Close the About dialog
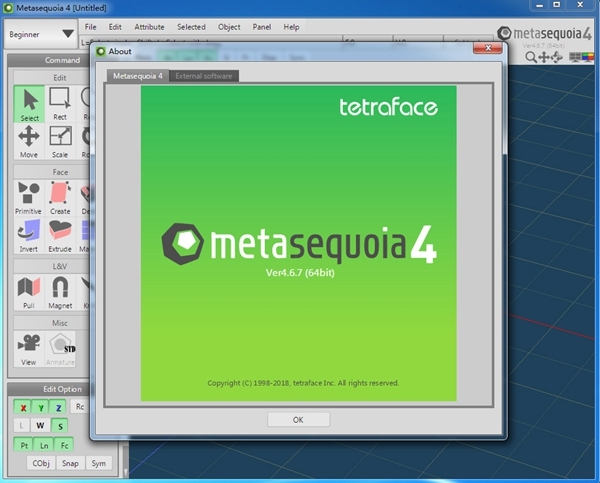 (x=488, y=47)
